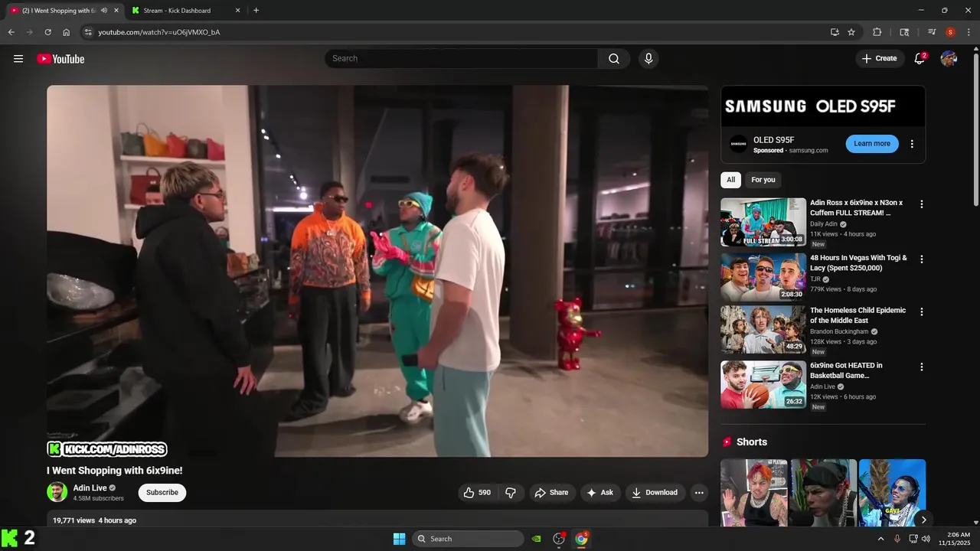Click the kick.com/adinross overlay link
Viewport: 980px width, 551px height.
[107, 449]
